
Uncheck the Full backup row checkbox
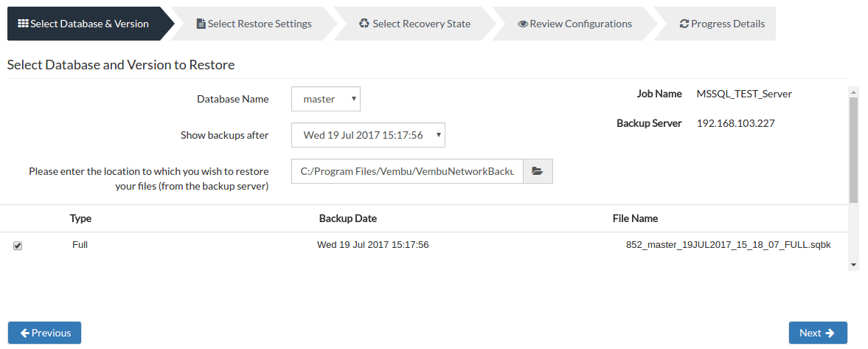coord(18,246)
